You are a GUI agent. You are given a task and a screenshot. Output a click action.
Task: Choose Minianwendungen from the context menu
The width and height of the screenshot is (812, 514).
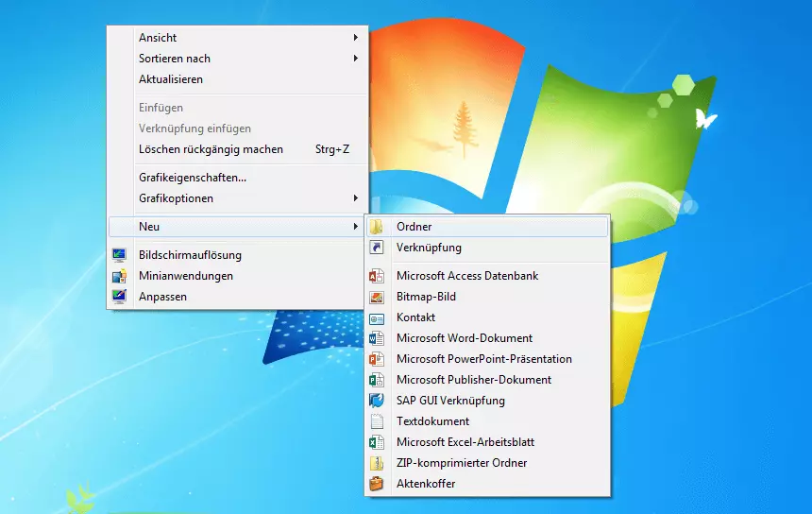click(x=237, y=276)
